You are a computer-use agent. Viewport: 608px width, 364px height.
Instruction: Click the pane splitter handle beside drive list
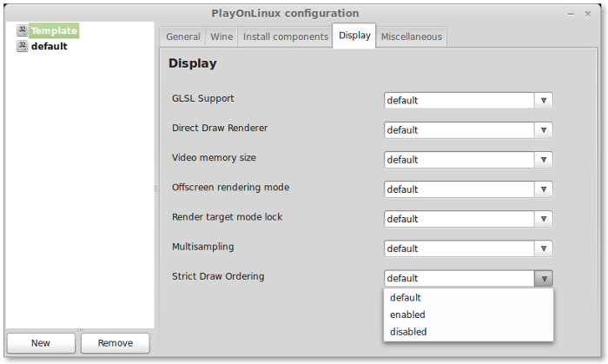pyautogui.click(x=155, y=189)
